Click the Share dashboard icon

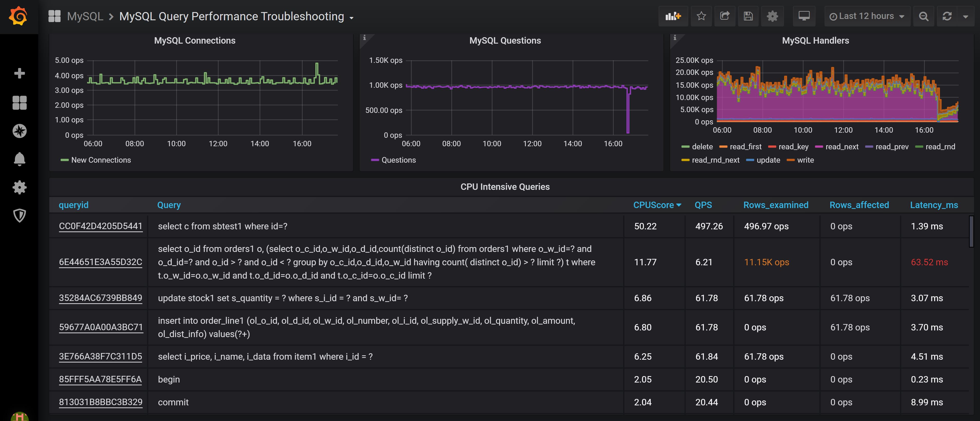click(725, 16)
